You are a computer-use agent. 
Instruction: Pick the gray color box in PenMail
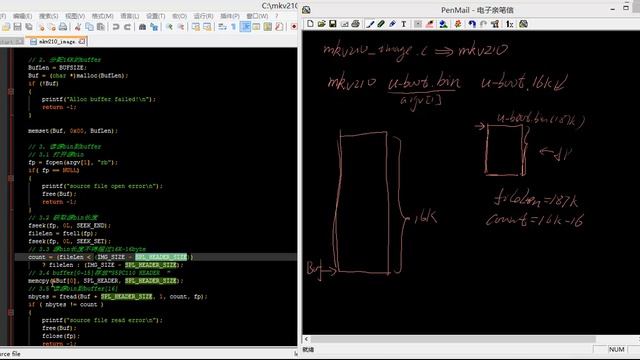point(418,24)
